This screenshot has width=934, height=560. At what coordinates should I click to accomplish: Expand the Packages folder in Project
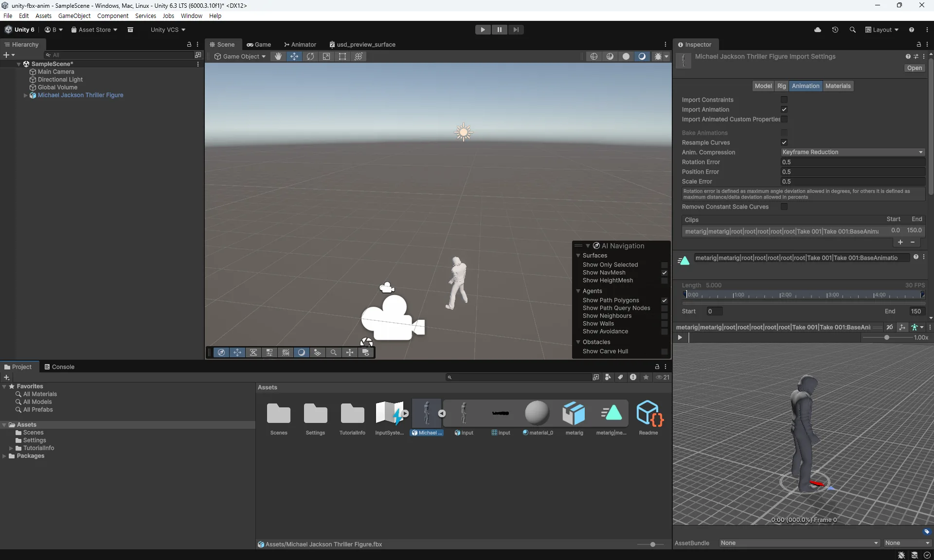coord(4,456)
